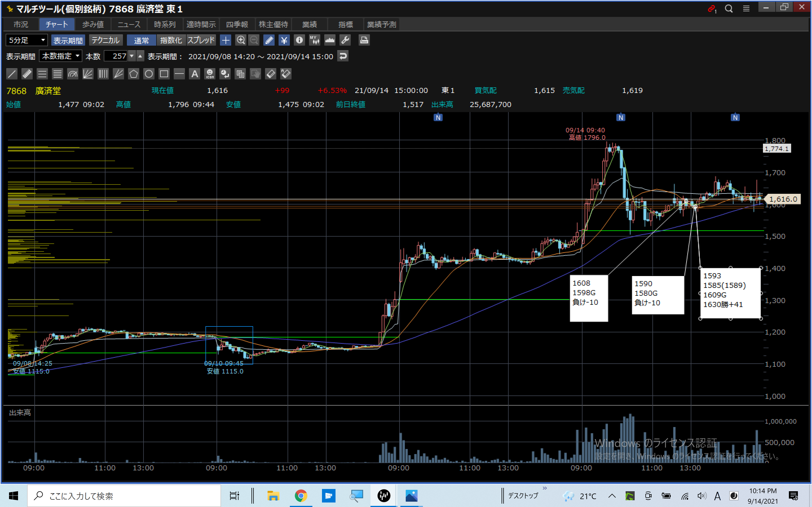Select the pentagon shape tool
Image resolution: width=812 pixels, height=507 pixels.
134,74
